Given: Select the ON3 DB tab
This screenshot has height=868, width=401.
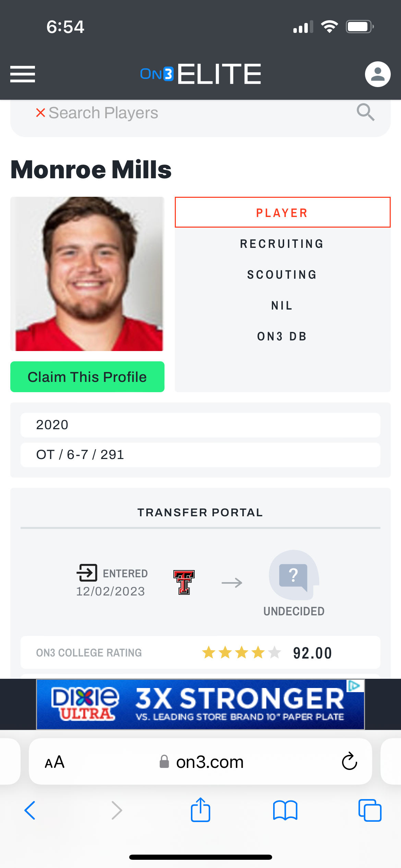Looking at the screenshot, I should coord(282,336).
